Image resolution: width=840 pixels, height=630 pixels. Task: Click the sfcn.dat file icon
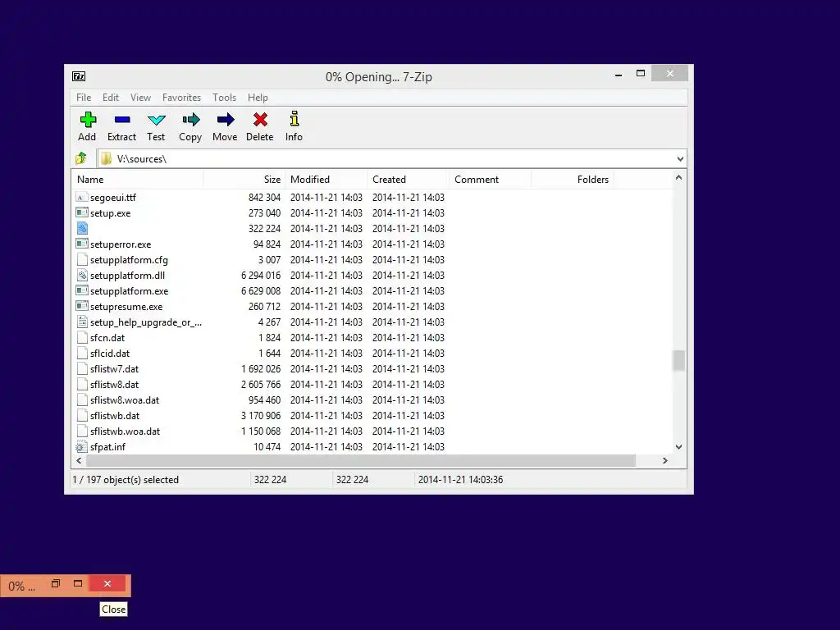click(x=81, y=337)
